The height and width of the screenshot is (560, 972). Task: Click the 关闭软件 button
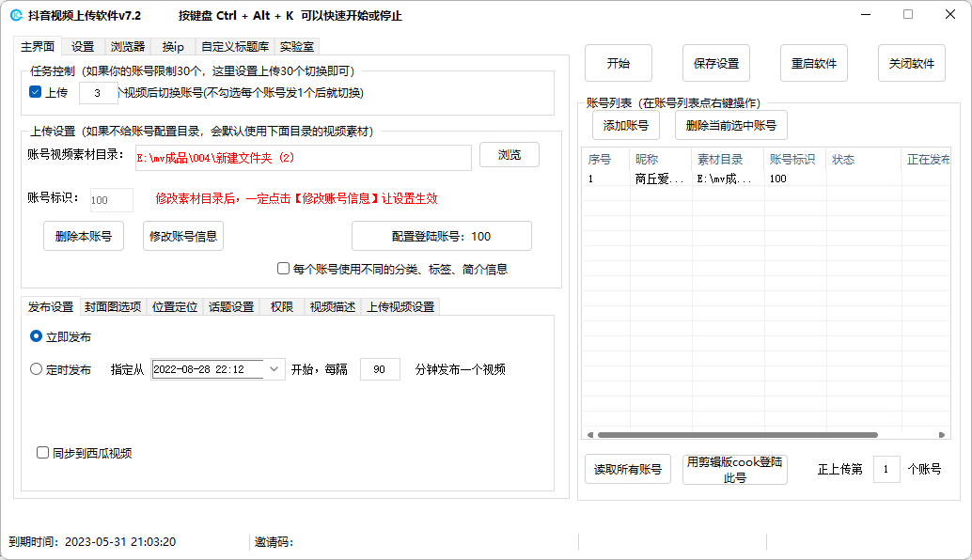pos(912,63)
